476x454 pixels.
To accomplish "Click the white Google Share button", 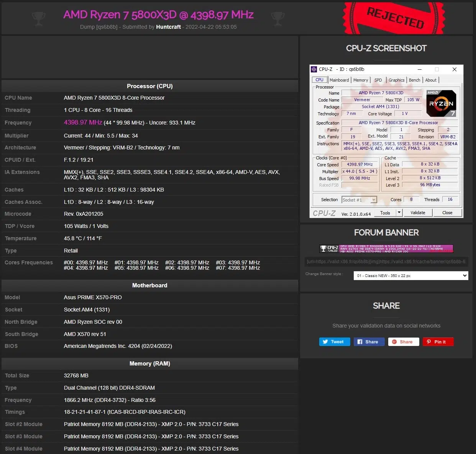I will click(404, 342).
